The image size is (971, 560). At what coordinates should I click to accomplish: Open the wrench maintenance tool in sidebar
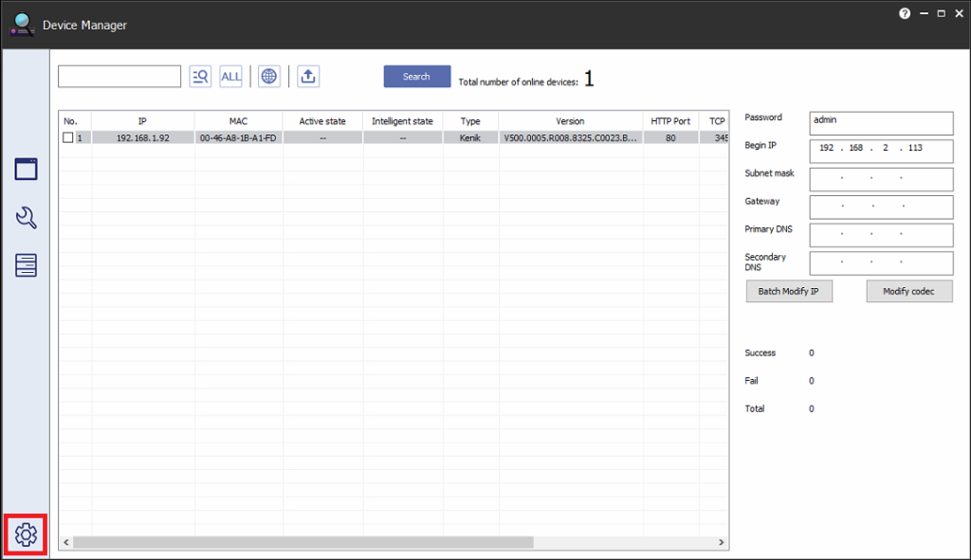(x=26, y=218)
